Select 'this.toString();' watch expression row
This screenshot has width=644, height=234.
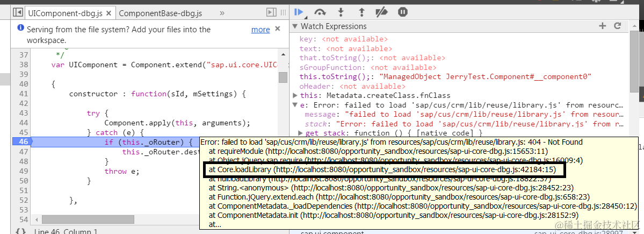click(x=445, y=76)
